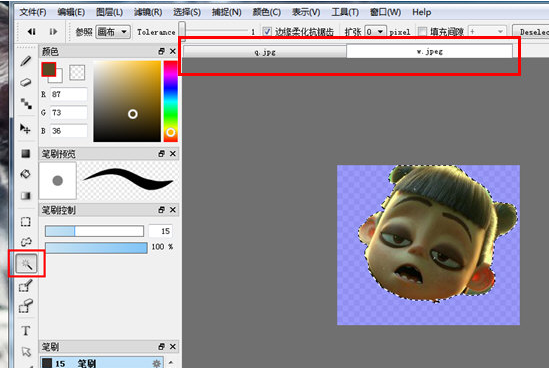Viewport: 549px width, 368px height.
Task: Select the Dot pixel tool
Action: [x=26, y=103]
